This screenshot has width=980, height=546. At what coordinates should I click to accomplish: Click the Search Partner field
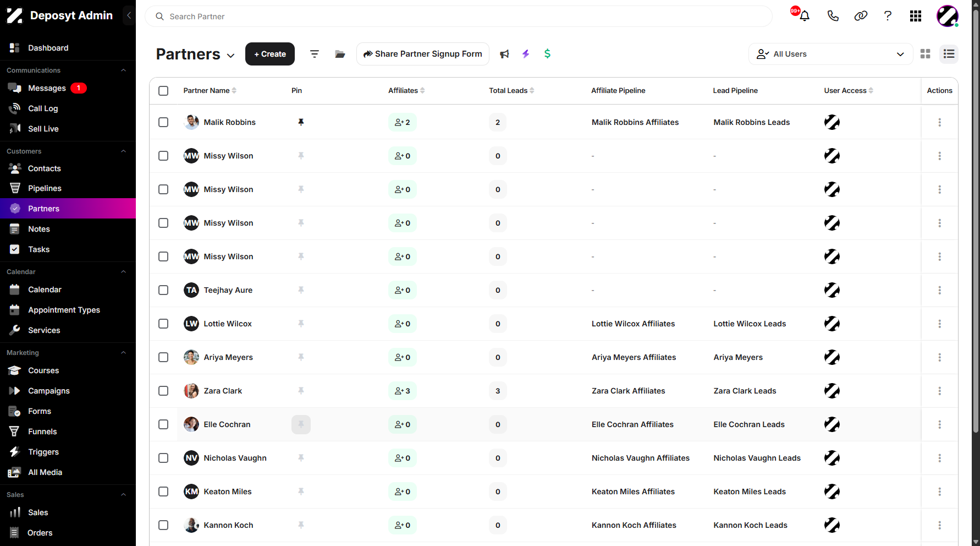[459, 17]
